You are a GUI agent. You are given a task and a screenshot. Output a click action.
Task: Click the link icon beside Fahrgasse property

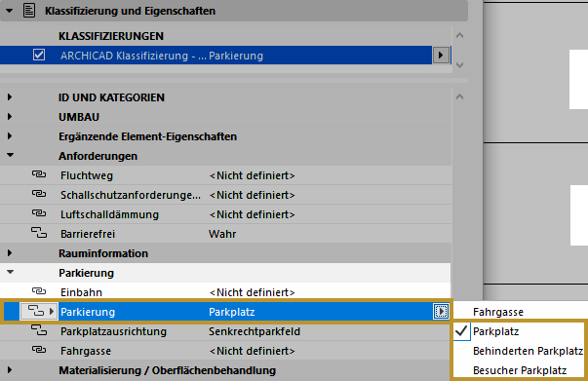39,350
